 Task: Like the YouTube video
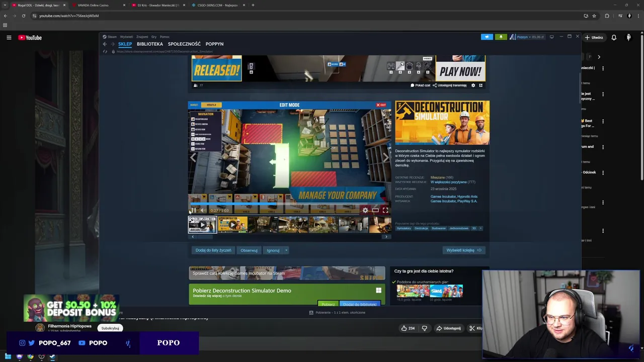[x=408, y=328]
